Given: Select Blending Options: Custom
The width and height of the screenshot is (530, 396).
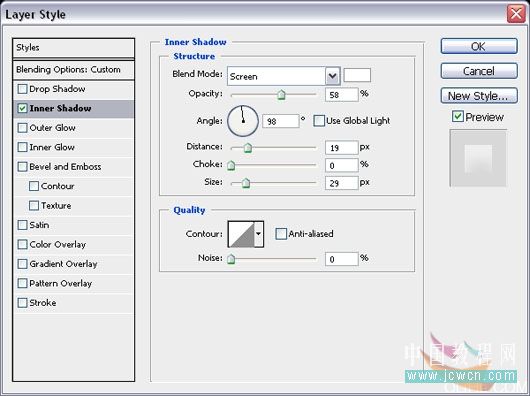Looking at the screenshot, I should pos(74,70).
